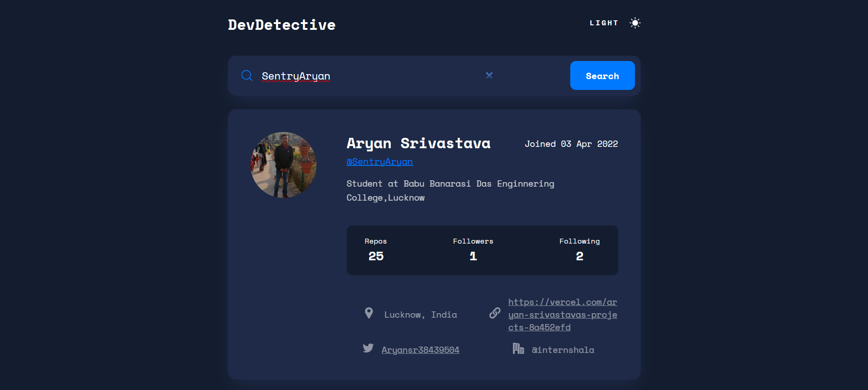Open the @SentryAryan profile link
The image size is (868, 390).
click(x=379, y=162)
